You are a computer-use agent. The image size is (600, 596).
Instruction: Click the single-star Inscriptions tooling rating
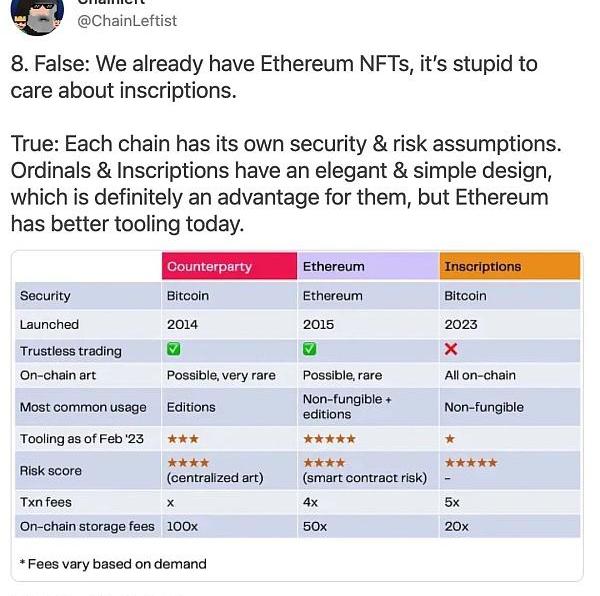tap(450, 439)
